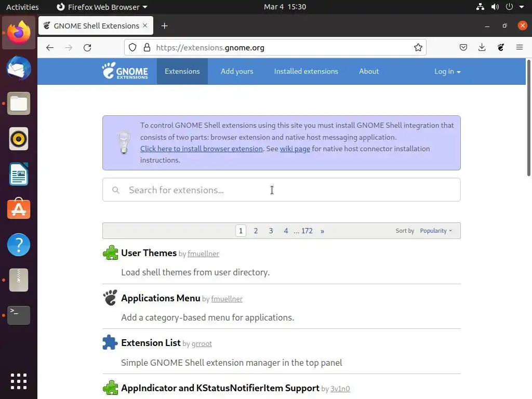
Task: Click the Extension List blue puzzle icon
Action: 110,342
